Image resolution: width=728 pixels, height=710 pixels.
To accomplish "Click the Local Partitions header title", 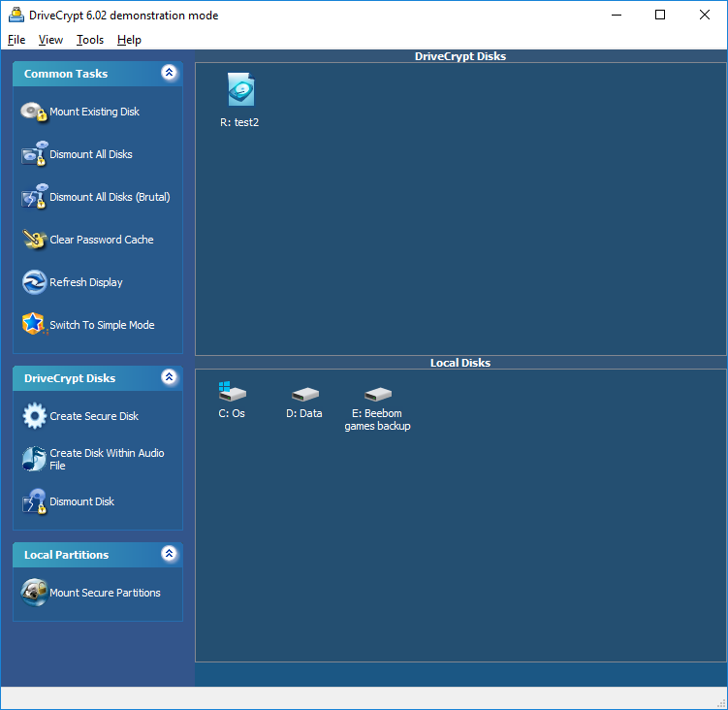I will tap(66, 555).
